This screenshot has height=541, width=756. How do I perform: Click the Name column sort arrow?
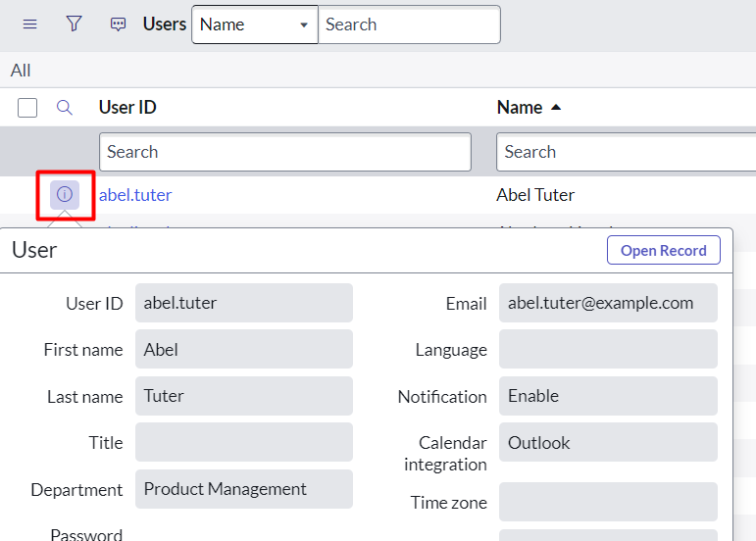coord(556,108)
